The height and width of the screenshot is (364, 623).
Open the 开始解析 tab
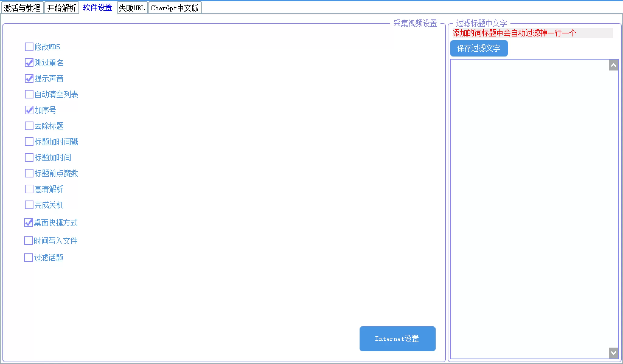tap(62, 8)
